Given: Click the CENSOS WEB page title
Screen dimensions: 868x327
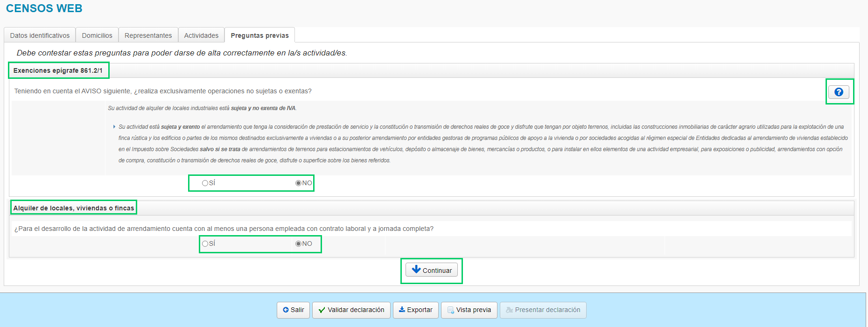Looking at the screenshot, I should click(x=44, y=8).
